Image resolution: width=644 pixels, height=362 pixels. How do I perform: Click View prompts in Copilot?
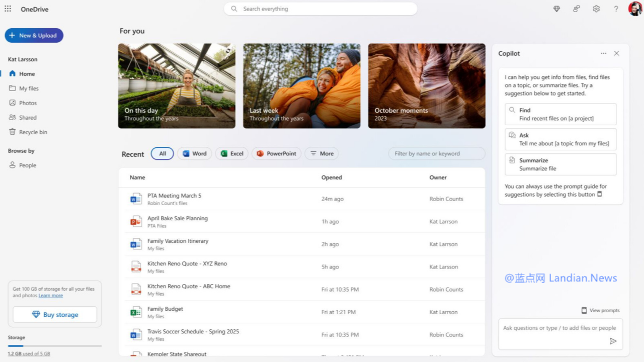[600, 310]
